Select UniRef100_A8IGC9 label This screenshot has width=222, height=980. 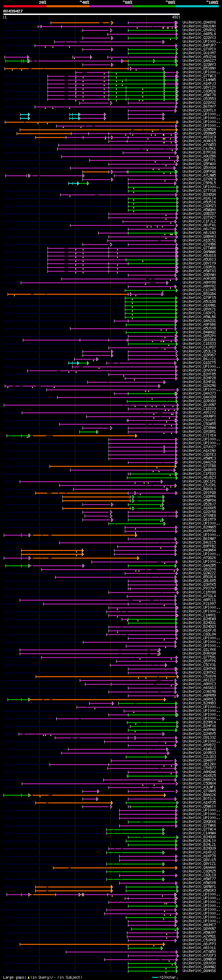[x=199, y=137]
